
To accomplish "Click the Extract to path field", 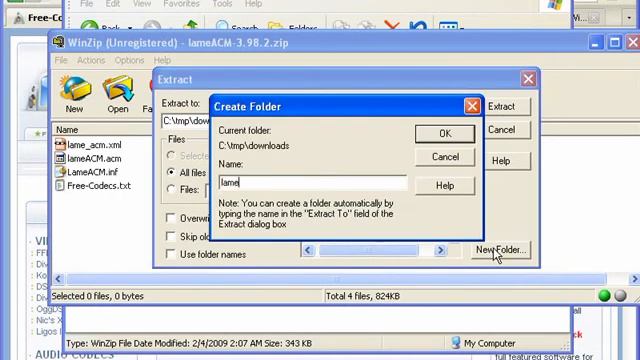I will click(x=186, y=121).
